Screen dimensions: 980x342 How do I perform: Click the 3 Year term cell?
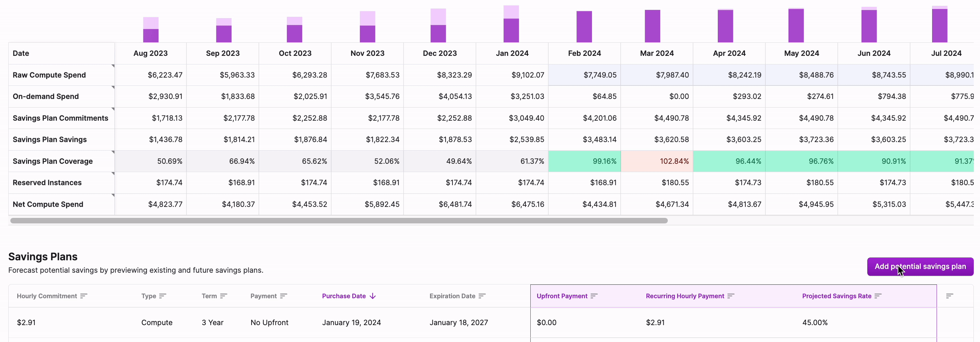point(212,323)
